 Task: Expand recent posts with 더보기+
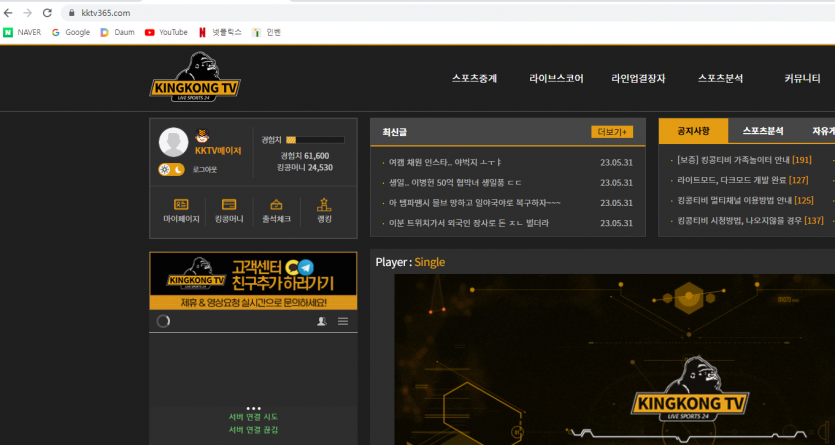click(612, 132)
